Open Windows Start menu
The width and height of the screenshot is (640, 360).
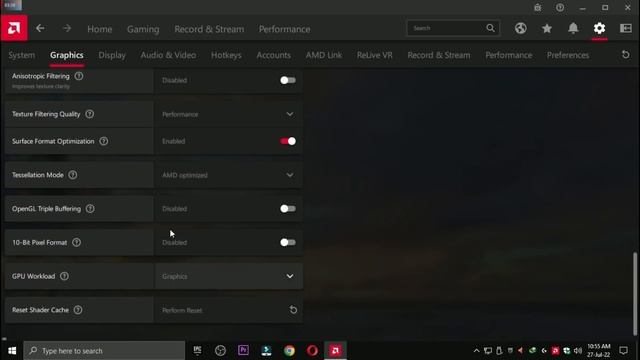[12, 351]
